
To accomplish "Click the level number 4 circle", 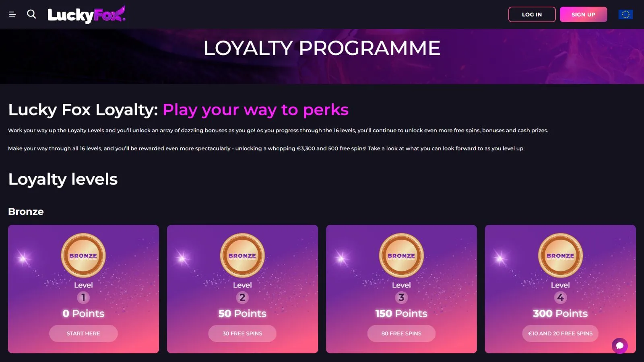I will (x=560, y=298).
